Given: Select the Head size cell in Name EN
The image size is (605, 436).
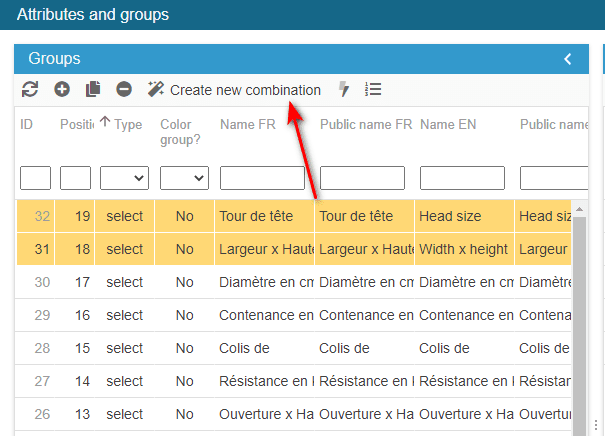Looking at the screenshot, I should (462, 216).
